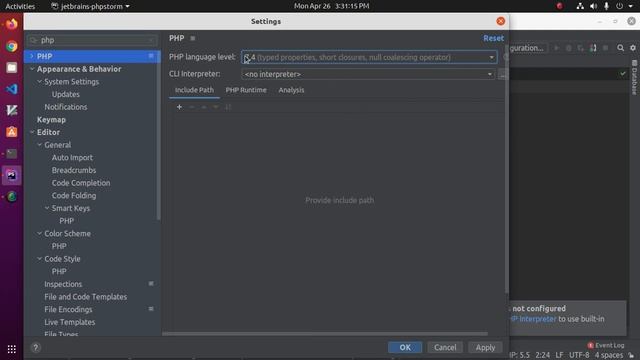Open jetbrains-phpstorm app menu in top bar
The width and height of the screenshot is (640, 360).
(x=91, y=6)
